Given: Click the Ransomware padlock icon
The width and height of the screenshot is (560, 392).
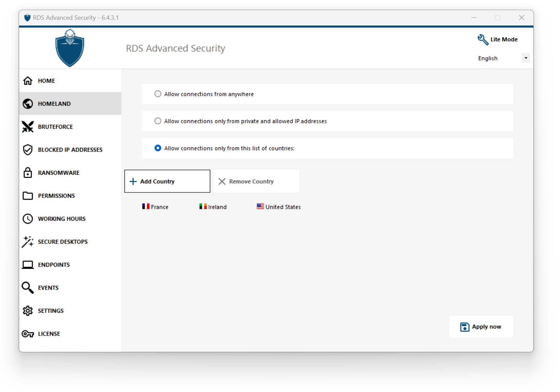Looking at the screenshot, I should [28, 173].
